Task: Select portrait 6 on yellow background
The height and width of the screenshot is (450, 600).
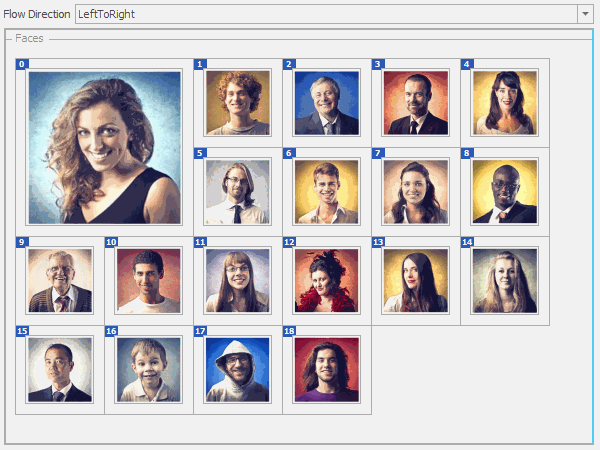Action: pos(327,192)
